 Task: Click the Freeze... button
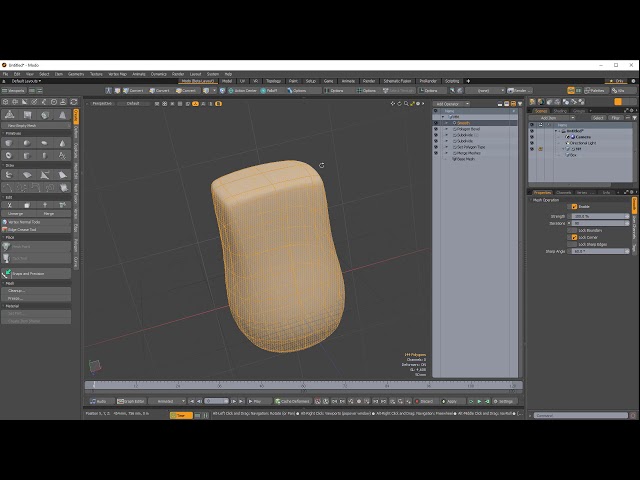click(36, 298)
